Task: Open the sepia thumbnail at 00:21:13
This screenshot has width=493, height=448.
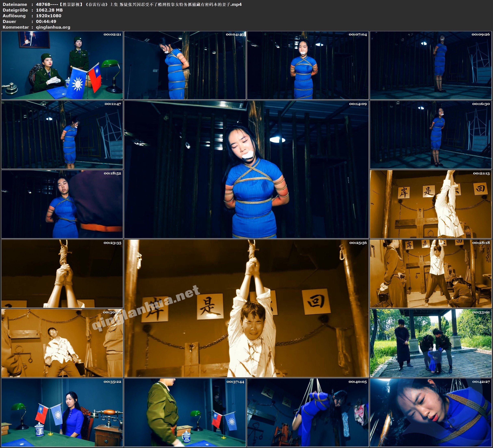Action: pos(431,204)
